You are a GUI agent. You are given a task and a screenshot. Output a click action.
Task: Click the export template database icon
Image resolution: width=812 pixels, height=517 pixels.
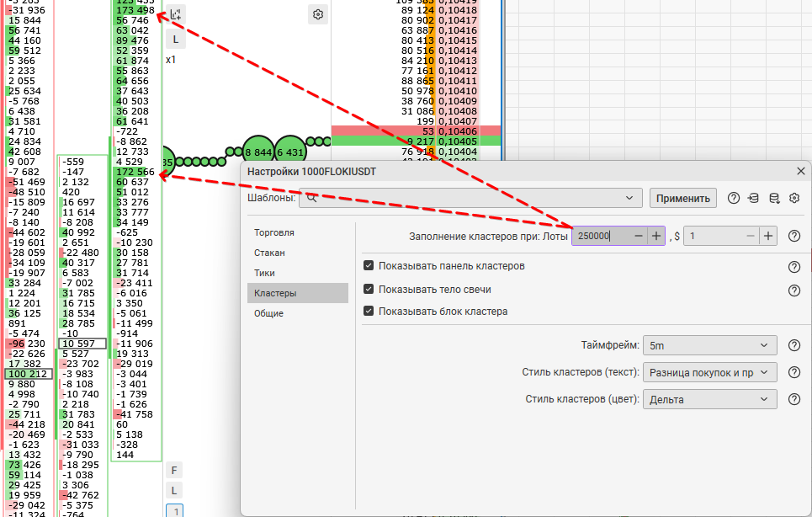[773, 198]
